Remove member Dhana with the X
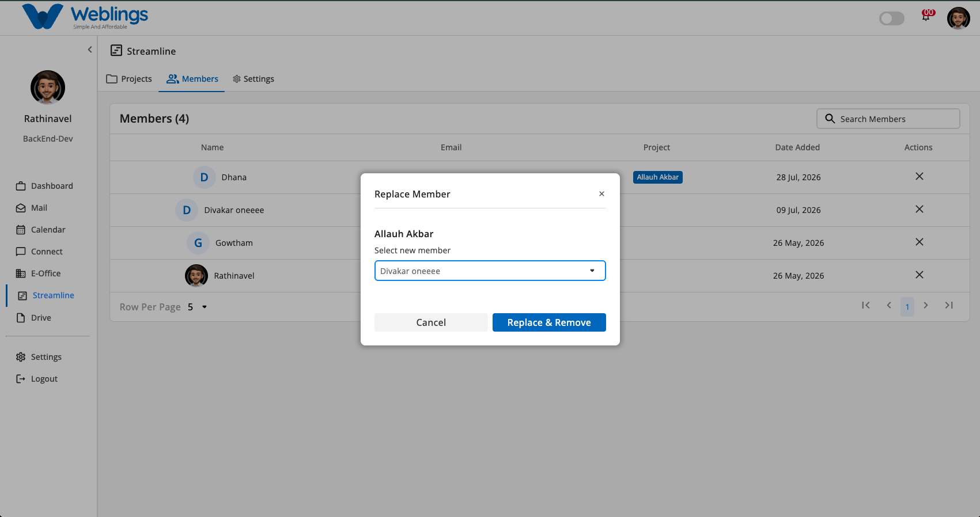The width and height of the screenshot is (980, 517). click(x=920, y=176)
